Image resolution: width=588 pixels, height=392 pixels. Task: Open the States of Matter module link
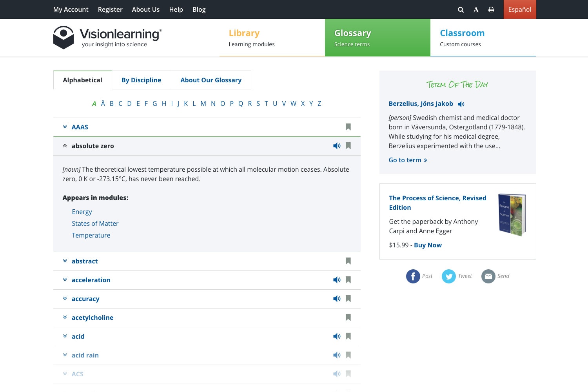pyautogui.click(x=95, y=223)
